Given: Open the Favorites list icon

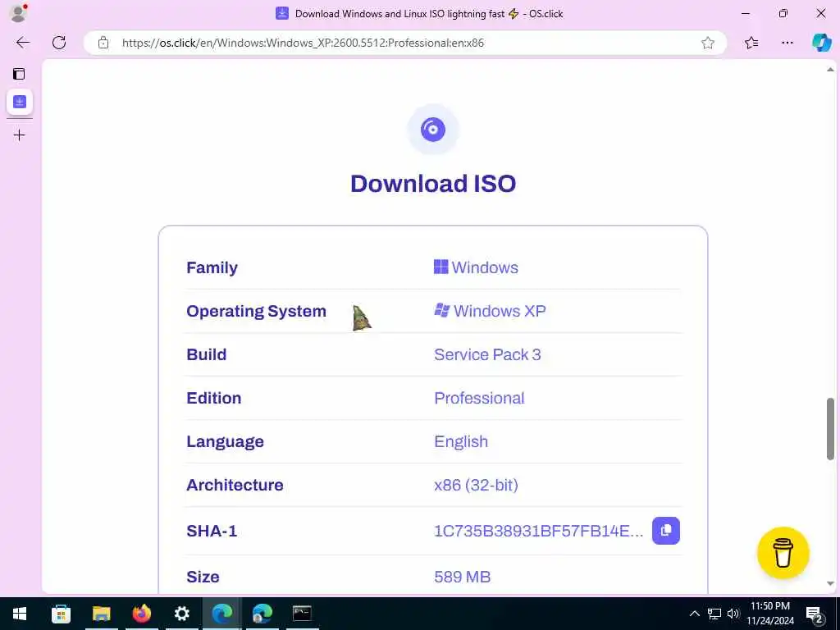Looking at the screenshot, I should coord(751,43).
